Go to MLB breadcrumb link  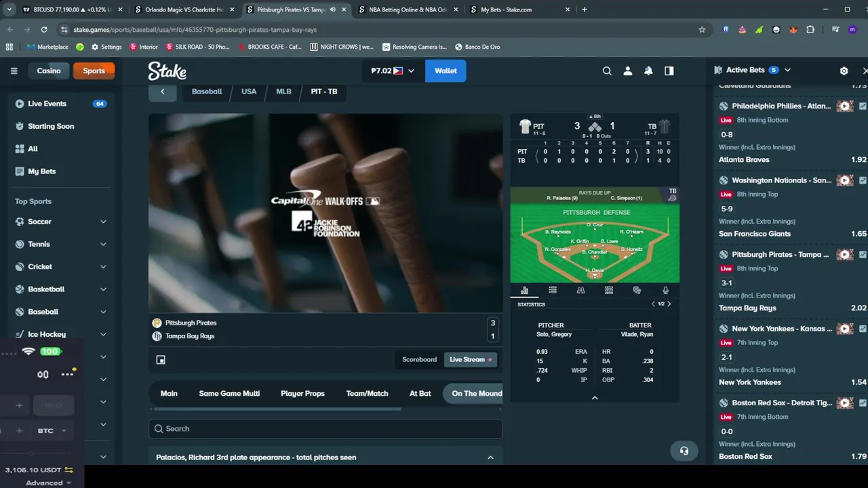click(x=283, y=91)
